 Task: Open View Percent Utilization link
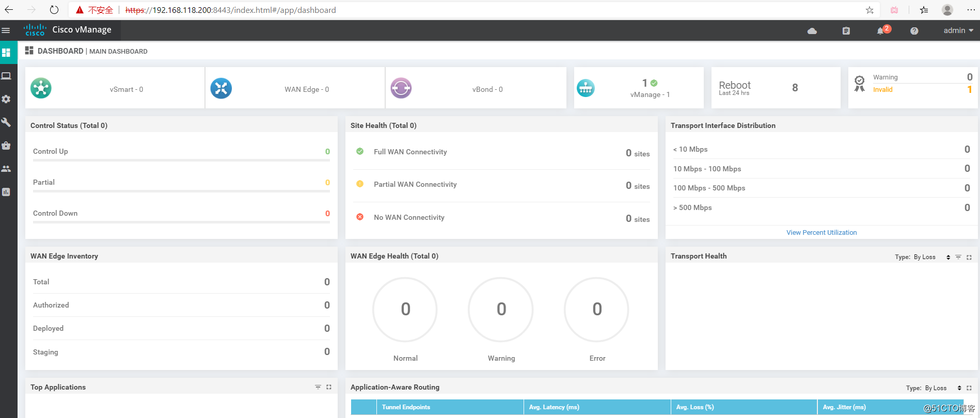[x=821, y=233]
